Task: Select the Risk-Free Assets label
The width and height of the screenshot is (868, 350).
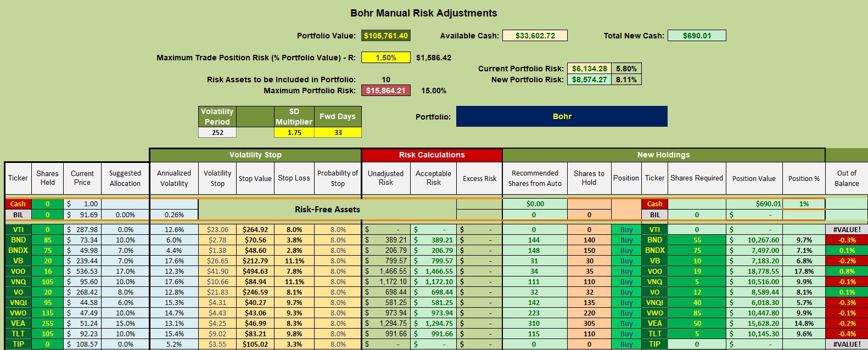Action: (327, 209)
